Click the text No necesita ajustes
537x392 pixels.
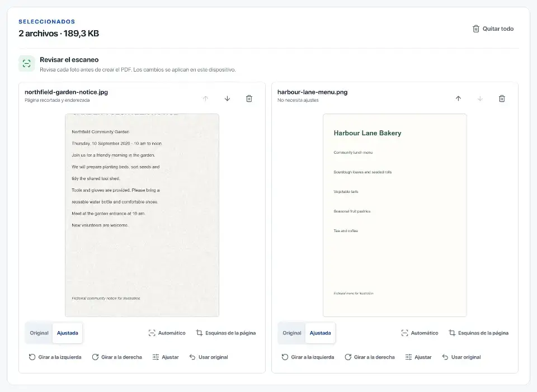[x=298, y=100]
